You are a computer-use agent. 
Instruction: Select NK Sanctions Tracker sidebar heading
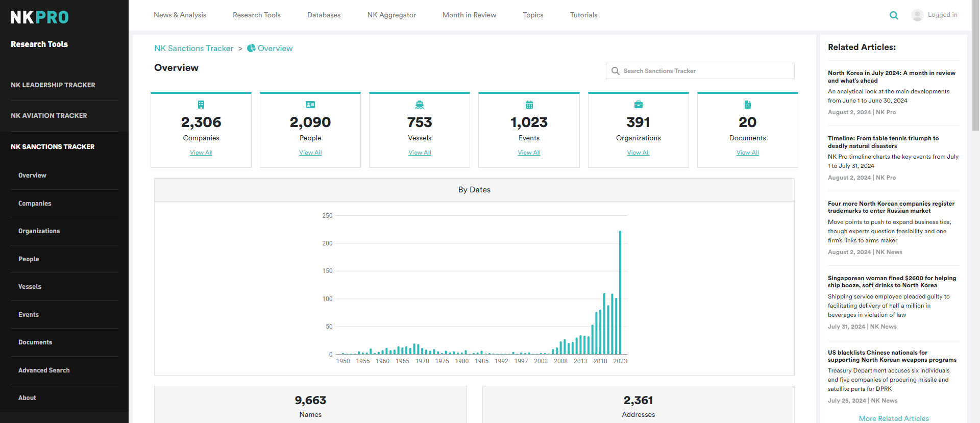click(x=53, y=146)
